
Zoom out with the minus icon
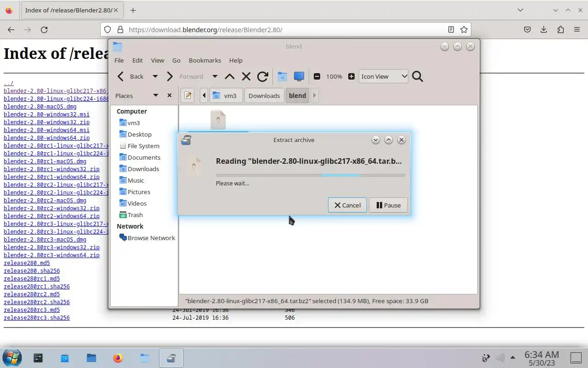pyautogui.click(x=317, y=76)
